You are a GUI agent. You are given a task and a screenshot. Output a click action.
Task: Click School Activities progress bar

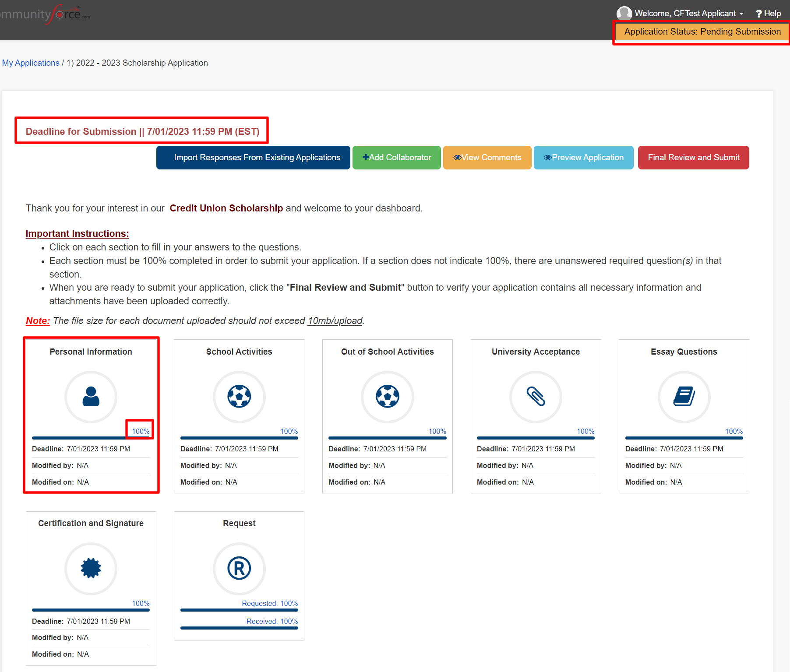239,438
